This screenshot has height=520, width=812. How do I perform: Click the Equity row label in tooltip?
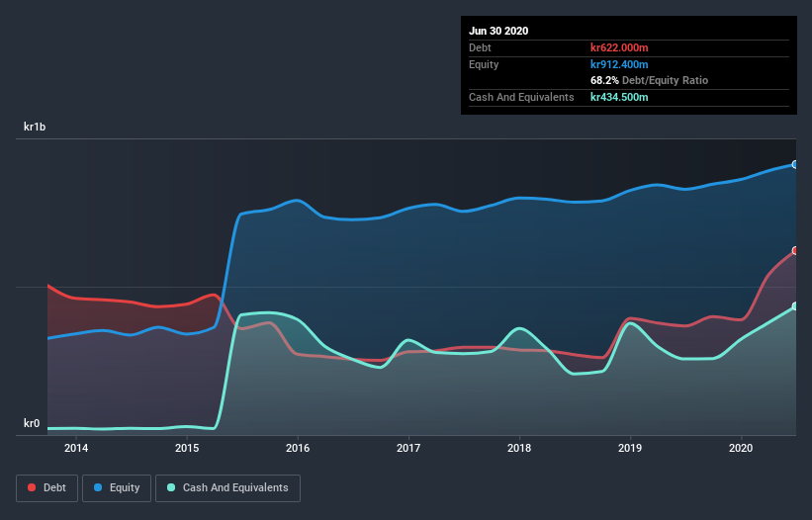pos(484,64)
